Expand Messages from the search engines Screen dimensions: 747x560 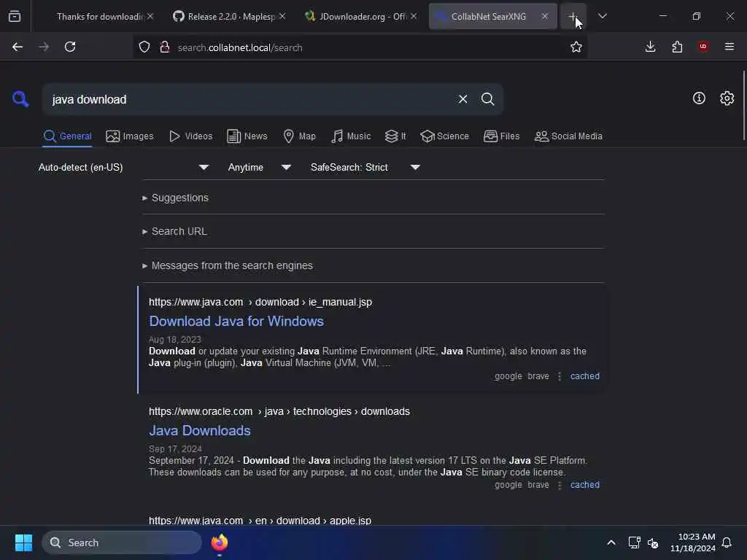click(x=228, y=265)
